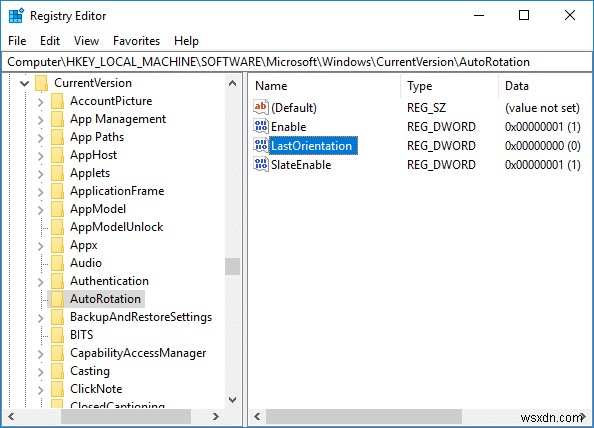Click the tree pane vertical scrollbar thumb

click(x=233, y=266)
